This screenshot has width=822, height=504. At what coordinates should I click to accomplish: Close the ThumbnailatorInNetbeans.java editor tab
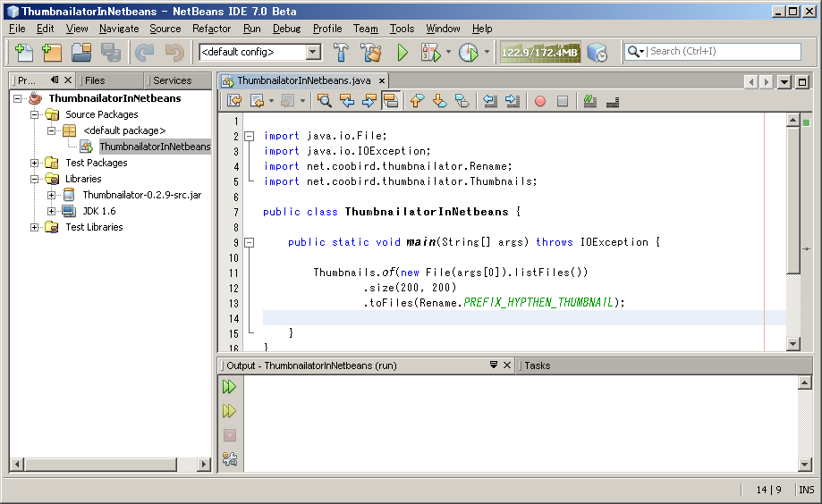pos(382,80)
